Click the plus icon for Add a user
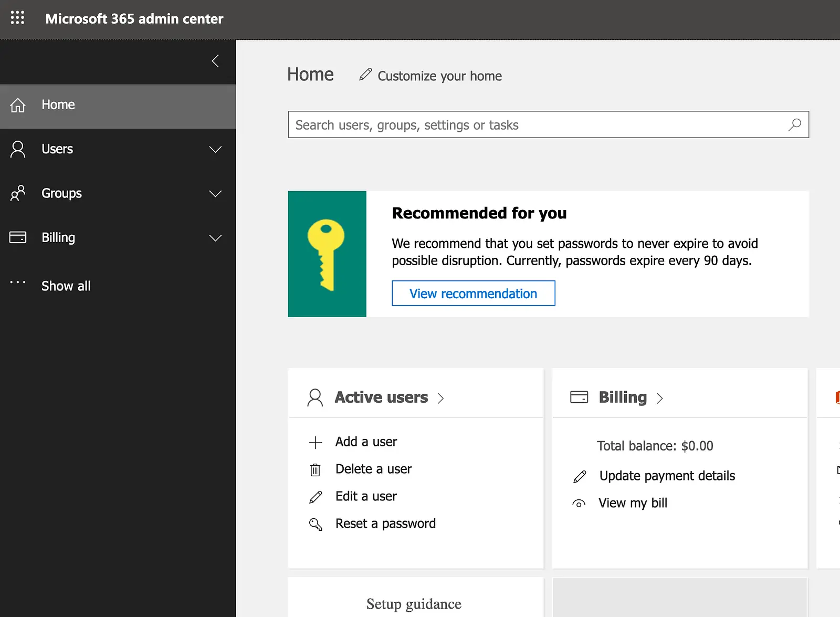The width and height of the screenshot is (840, 617). pos(316,443)
